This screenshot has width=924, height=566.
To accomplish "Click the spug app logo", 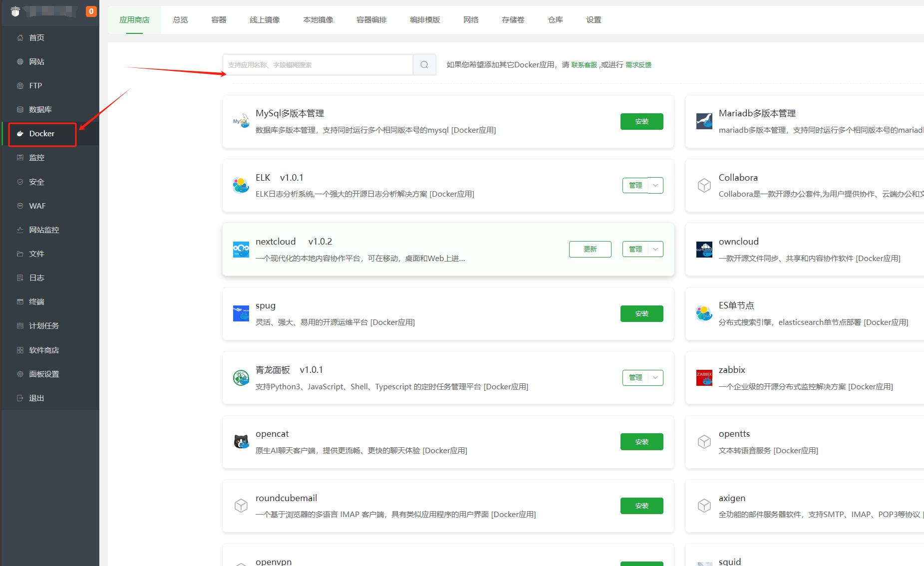I will [241, 313].
